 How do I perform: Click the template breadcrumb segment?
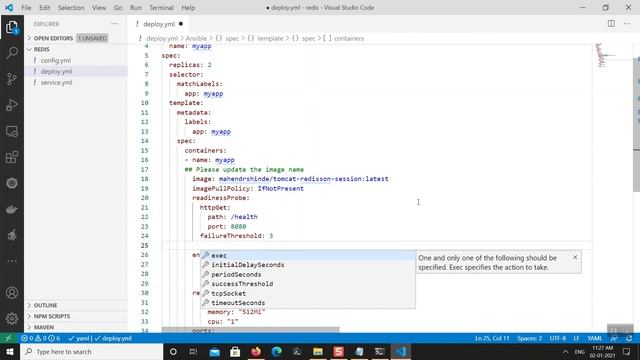(x=270, y=38)
